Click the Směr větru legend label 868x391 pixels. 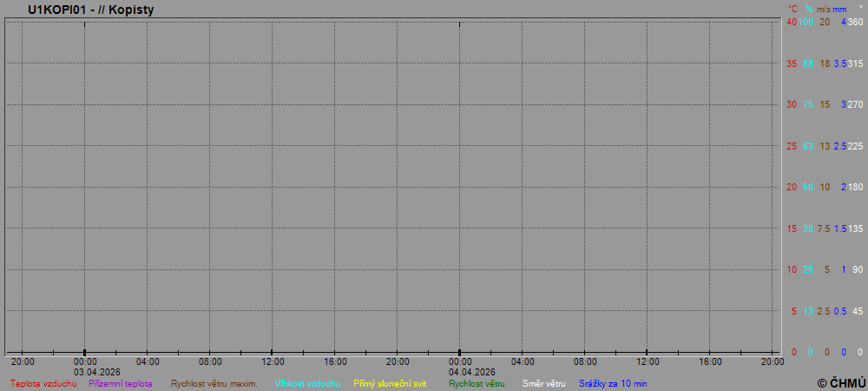point(543,383)
